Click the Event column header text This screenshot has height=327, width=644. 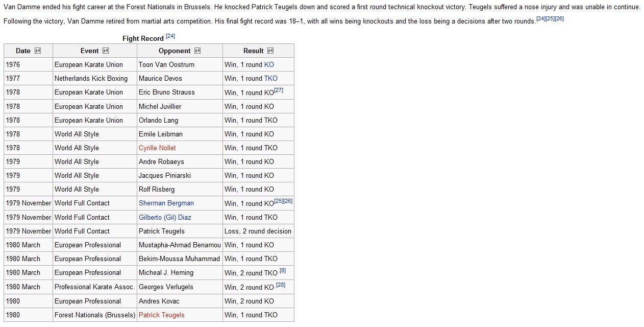click(89, 51)
